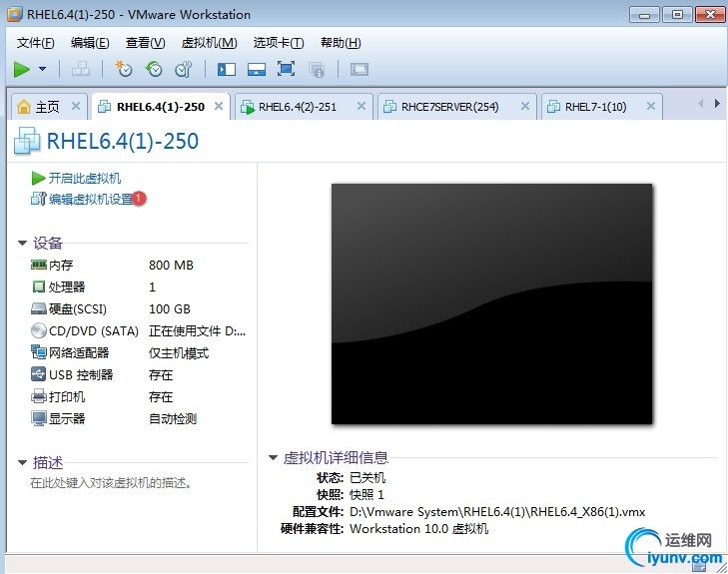Image resolution: width=728 pixels, height=574 pixels.
Task: Click the 快照 1 snapshot value
Action: (366, 495)
